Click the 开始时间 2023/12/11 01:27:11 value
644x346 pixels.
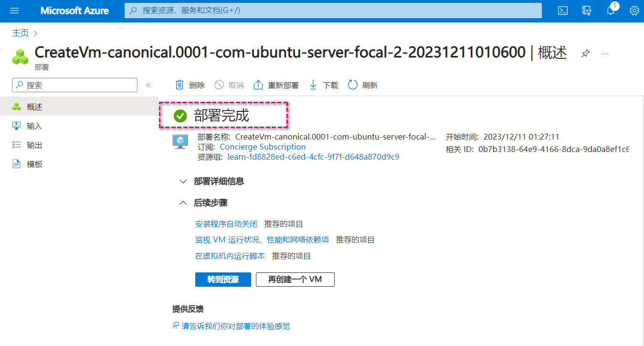[521, 137]
